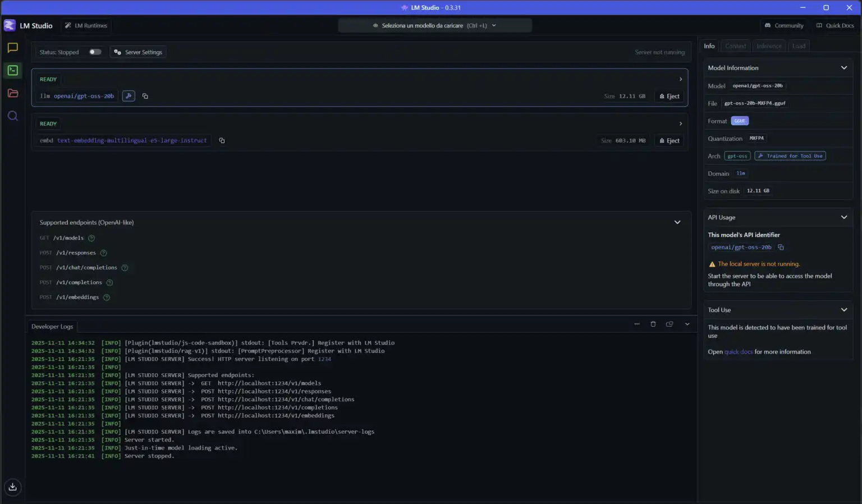
Task: Open the model selector dropdown
Action: click(x=435, y=25)
